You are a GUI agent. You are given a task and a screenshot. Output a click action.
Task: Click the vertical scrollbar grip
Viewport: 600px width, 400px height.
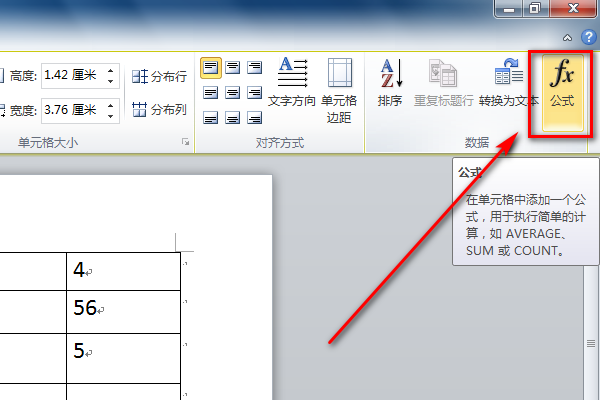pos(591,343)
